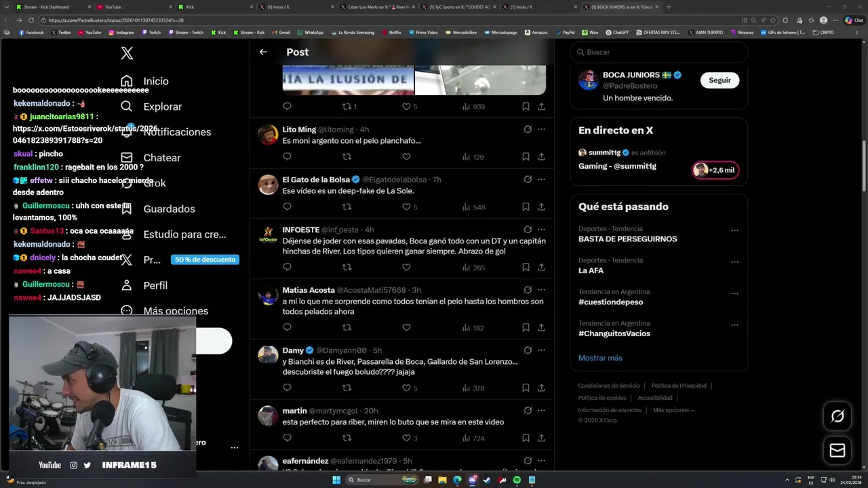This screenshot has height=488, width=868.
Task: Switch to TyC Sports en X tab
Action: (x=459, y=7)
